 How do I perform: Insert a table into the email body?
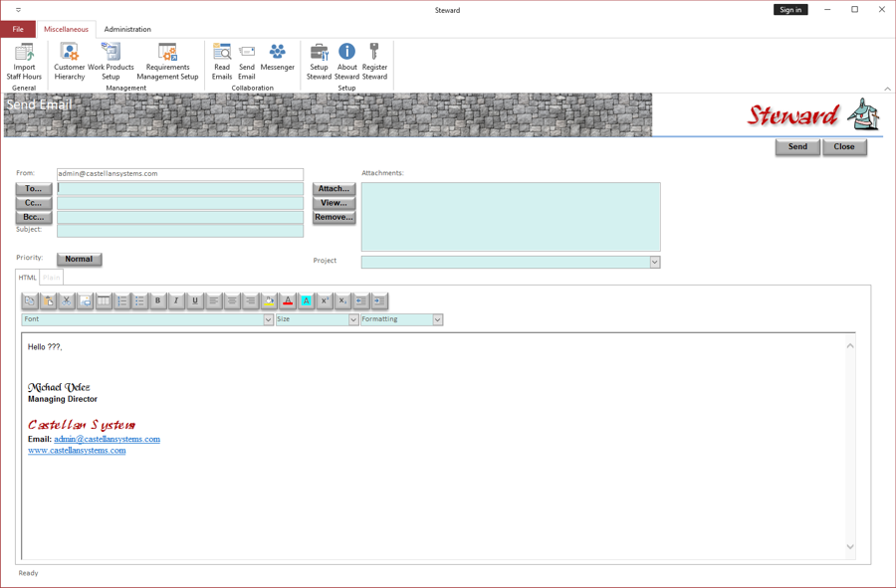tap(104, 300)
